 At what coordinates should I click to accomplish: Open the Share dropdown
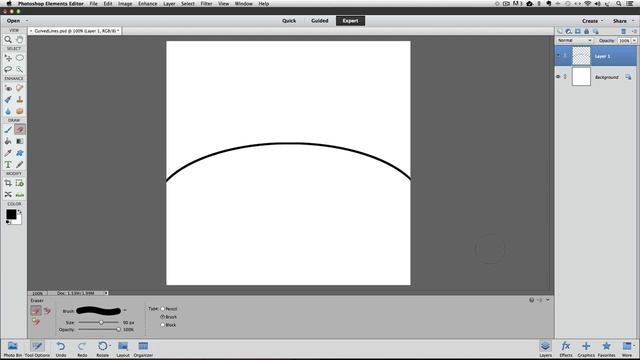click(623, 21)
